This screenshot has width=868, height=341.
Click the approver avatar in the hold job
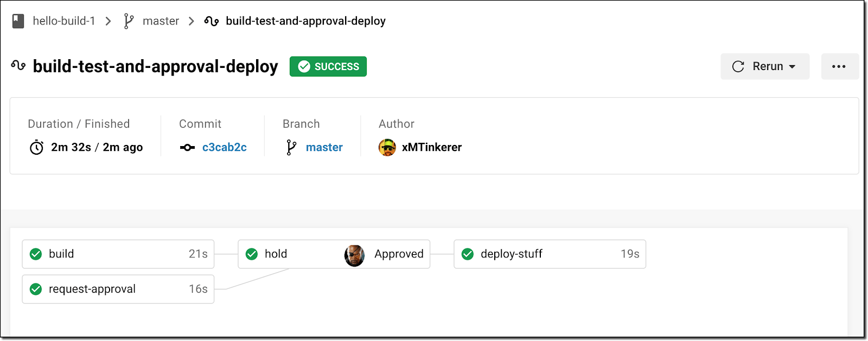pos(354,254)
